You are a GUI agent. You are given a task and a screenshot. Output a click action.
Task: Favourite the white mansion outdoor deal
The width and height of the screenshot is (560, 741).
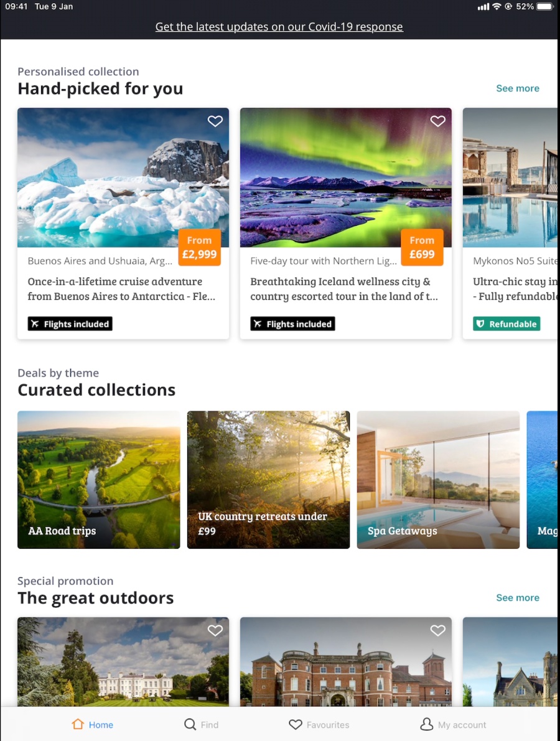215,630
